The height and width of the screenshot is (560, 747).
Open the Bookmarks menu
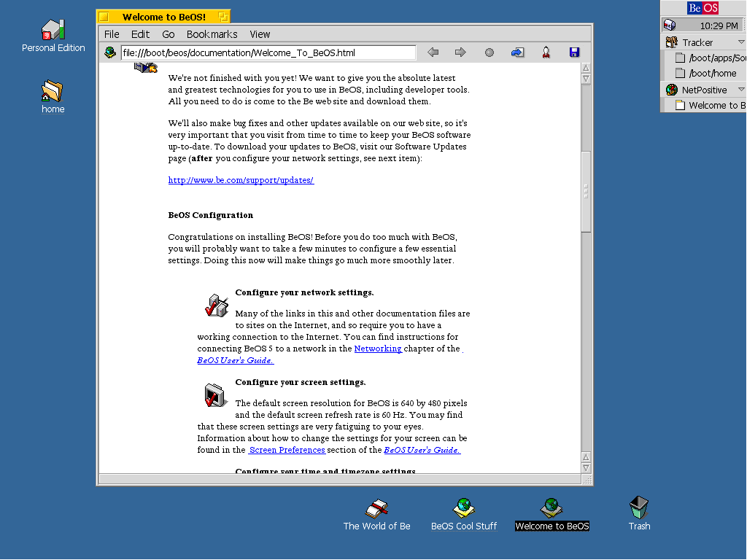[x=212, y=34]
